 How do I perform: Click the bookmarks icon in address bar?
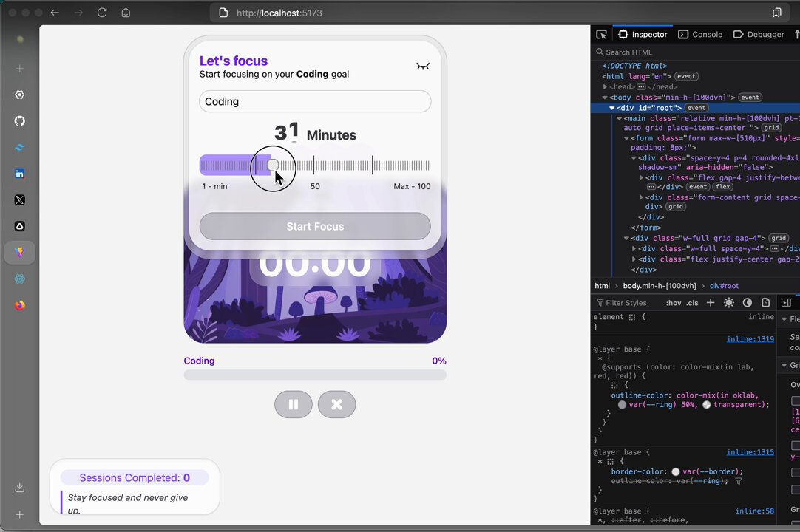coord(776,13)
